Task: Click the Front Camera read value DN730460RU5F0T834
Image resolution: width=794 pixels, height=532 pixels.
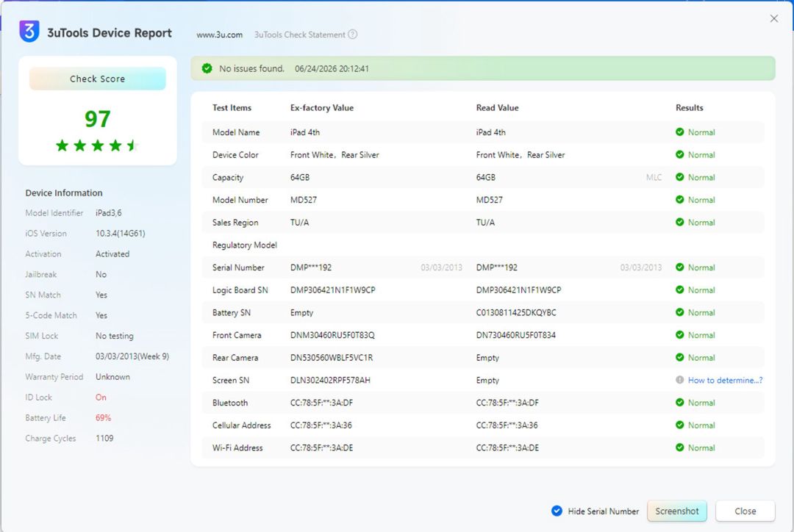Action: click(515, 335)
